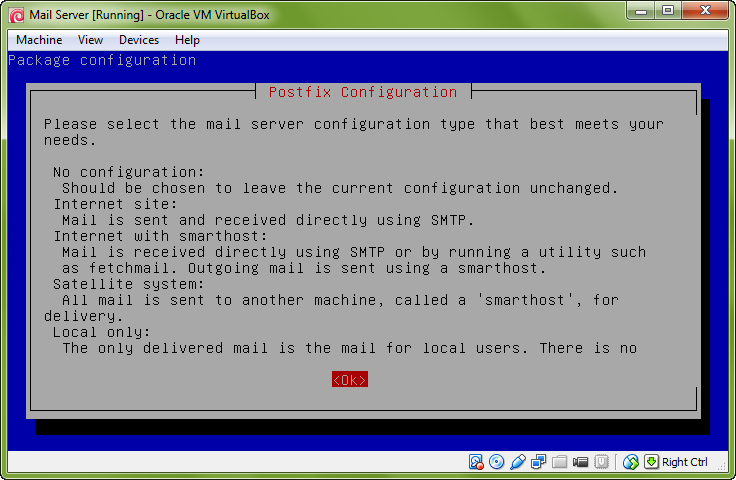Click the 'No configuration:' heading

tap(129, 172)
